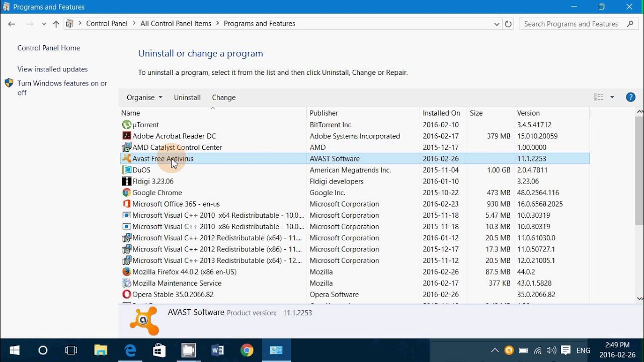Image resolution: width=644 pixels, height=362 pixels.
Task: Click the Visual C++ 2012 (x64) icon
Action: click(127, 238)
